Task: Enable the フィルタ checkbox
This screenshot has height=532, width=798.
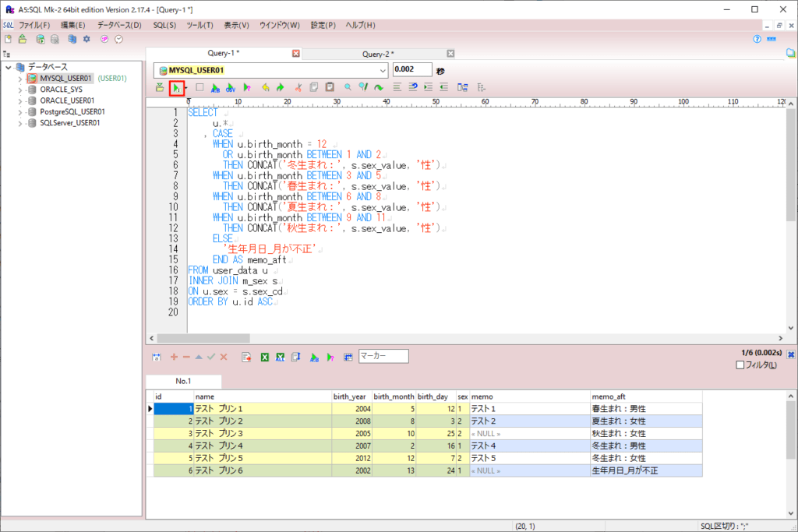Action: [x=738, y=365]
